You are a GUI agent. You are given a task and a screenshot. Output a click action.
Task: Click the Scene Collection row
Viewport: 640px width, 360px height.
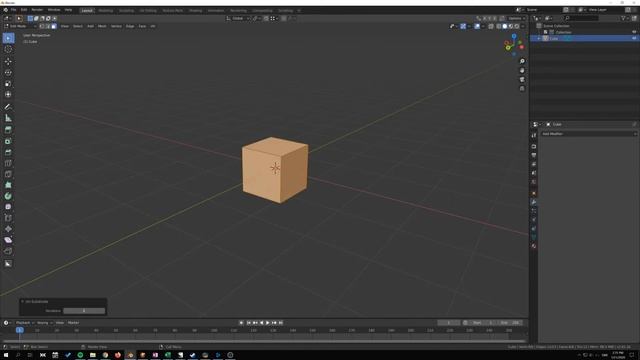[584, 26]
